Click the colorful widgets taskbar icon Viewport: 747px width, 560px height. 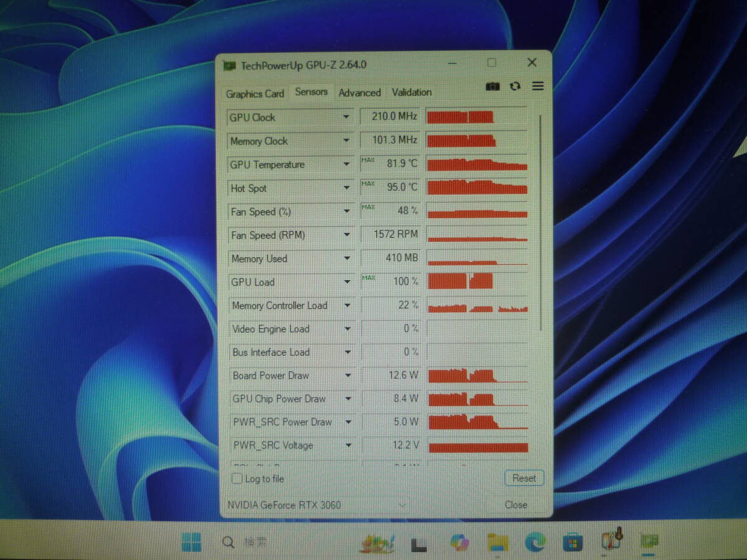[377, 543]
